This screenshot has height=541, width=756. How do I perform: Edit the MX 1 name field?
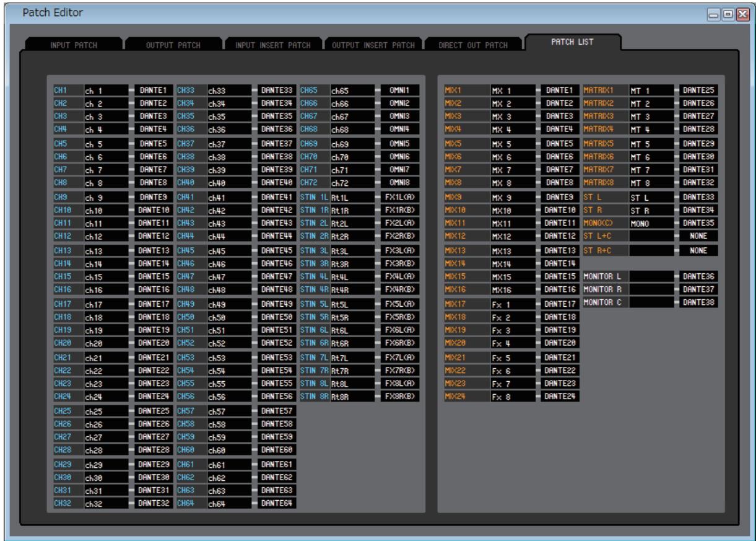512,90
